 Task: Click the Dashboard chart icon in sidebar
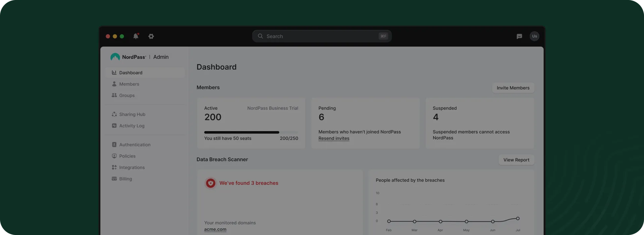tap(114, 73)
